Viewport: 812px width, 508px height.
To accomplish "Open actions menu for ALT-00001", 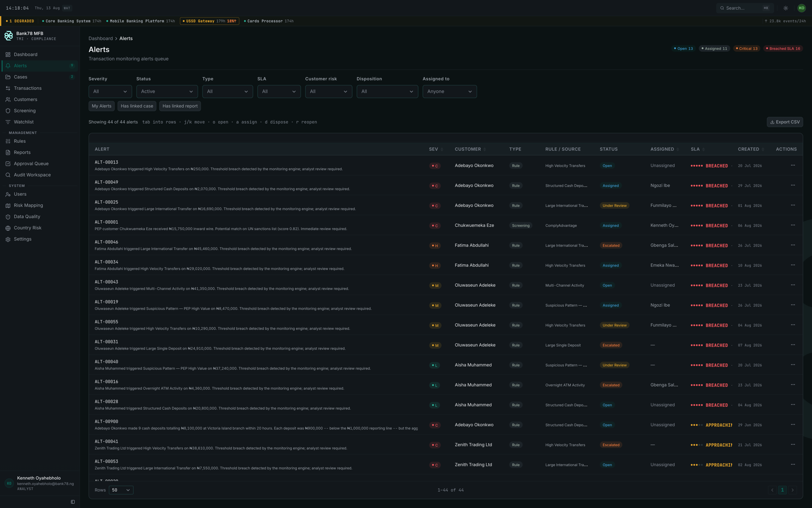I will (793, 225).
